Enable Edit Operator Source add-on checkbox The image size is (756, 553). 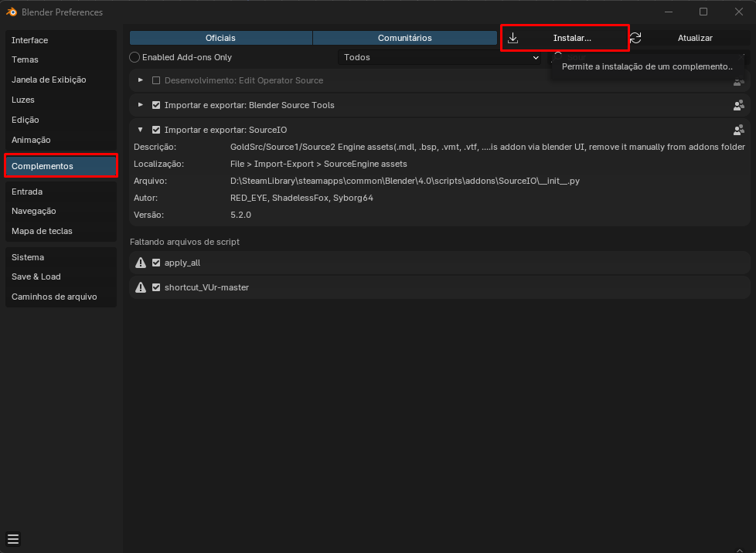click(x=156, y=80)
